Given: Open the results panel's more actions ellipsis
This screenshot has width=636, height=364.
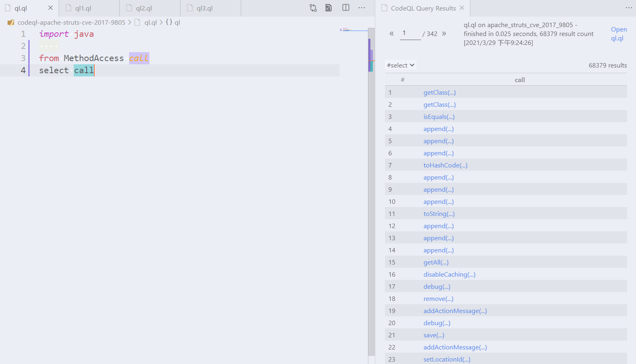Looking at the screenshot, I should pyautogui.click(x=629, y=8).
